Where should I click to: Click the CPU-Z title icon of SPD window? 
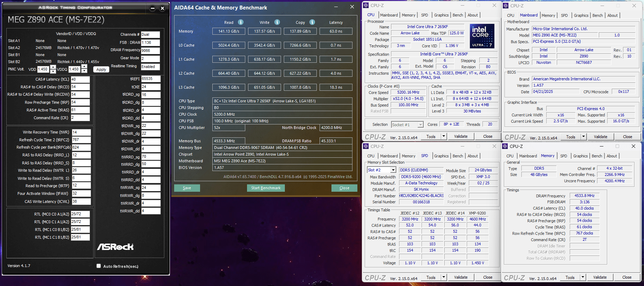click(366, 146)
